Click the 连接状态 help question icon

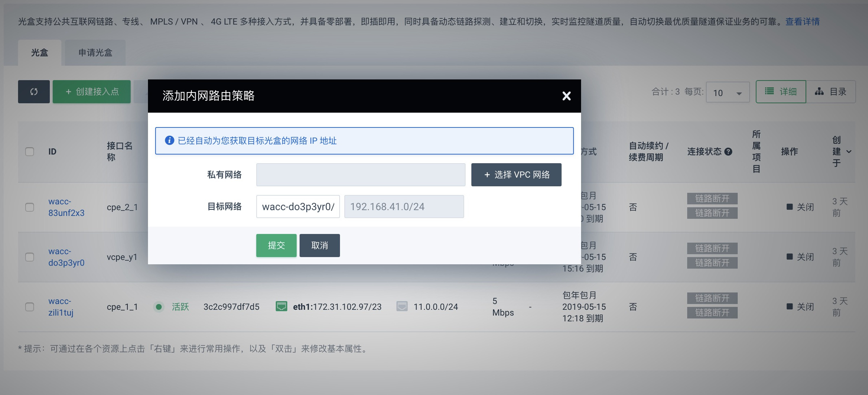point(728,152)
